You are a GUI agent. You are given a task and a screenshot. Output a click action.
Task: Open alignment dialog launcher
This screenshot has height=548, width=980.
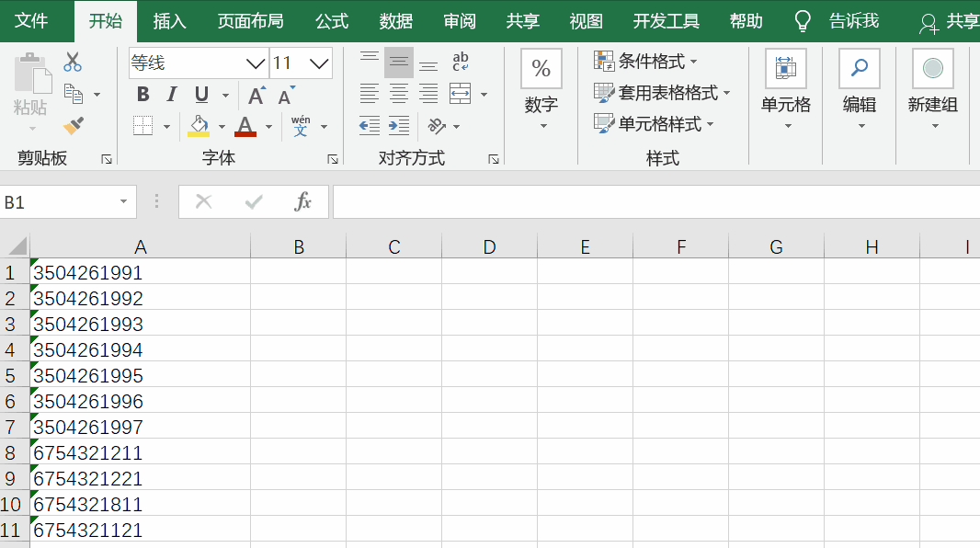[x=494, y=159]
